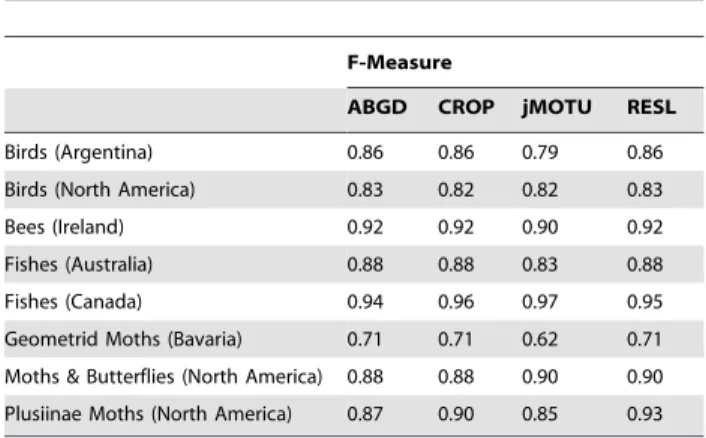
Task: Click the Geometrid Moths (Bavaria) row label
Action: coord(123,339)
